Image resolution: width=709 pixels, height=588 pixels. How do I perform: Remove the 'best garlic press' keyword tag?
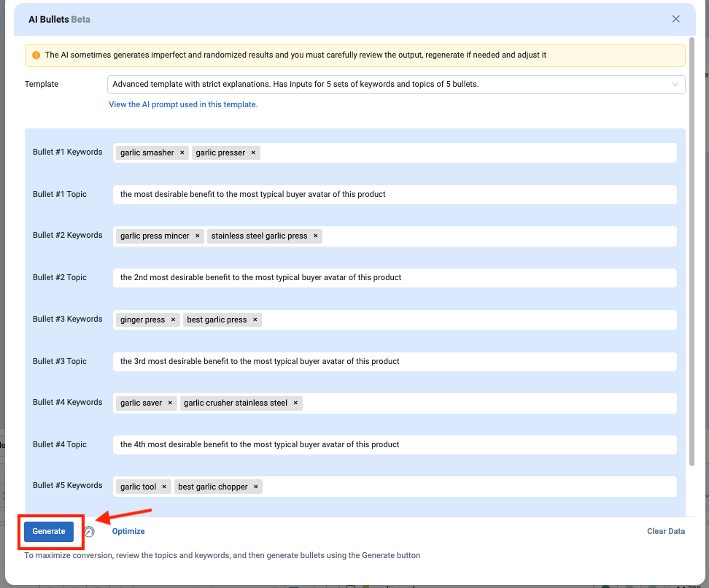pyautogui.click(x=255, y=320)
